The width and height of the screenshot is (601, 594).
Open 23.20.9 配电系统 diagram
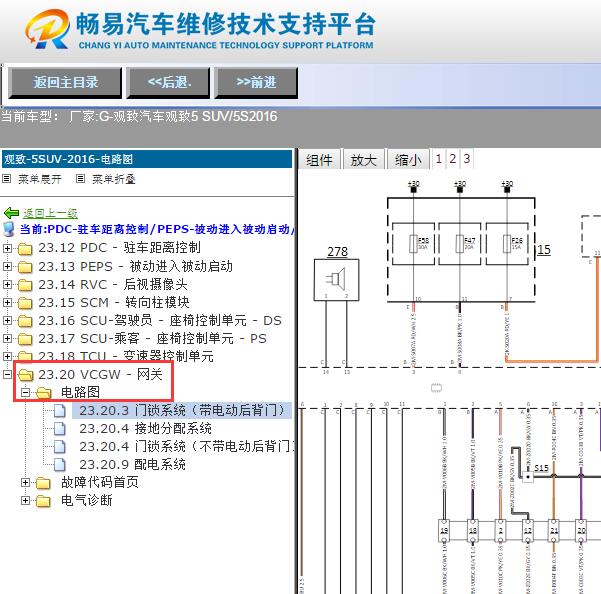tap(132, 464)
